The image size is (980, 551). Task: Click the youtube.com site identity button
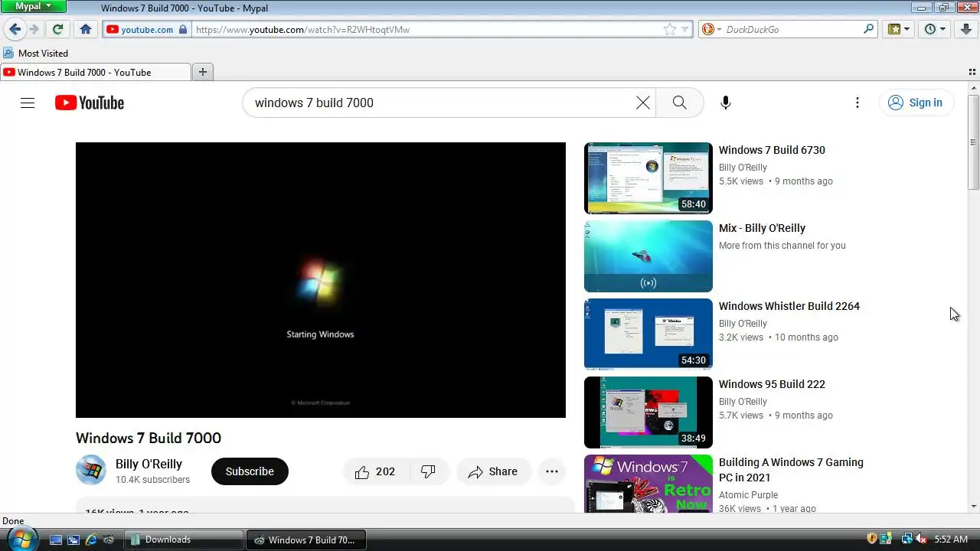click(146, 29)
